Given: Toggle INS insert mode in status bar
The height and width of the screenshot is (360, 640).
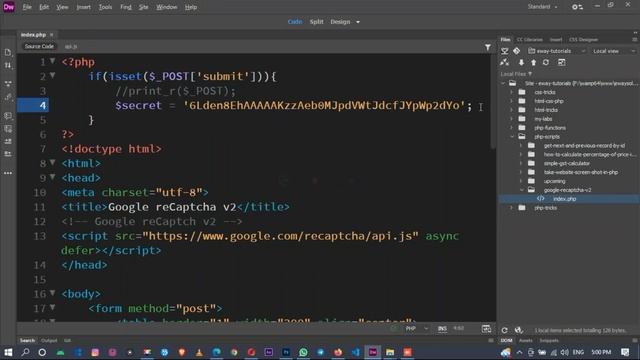Looking at the screenshot, I should pos(442,329).
